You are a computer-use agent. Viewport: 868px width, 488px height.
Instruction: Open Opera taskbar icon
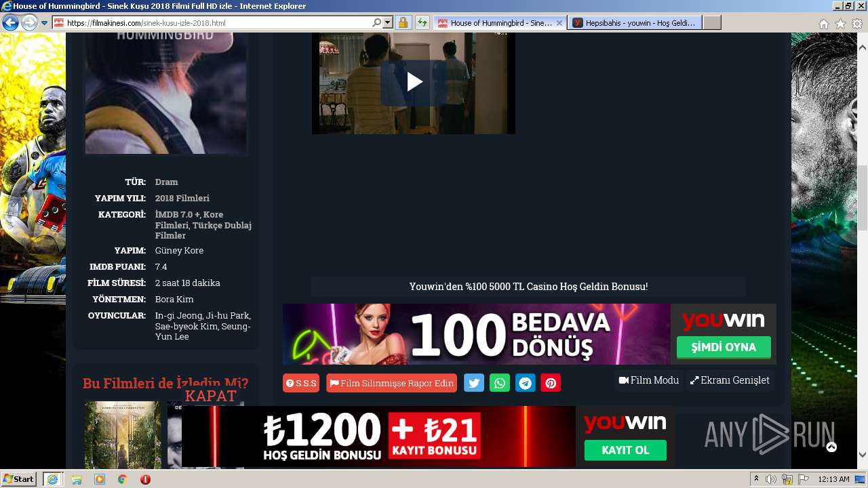(x=145, y=479)
